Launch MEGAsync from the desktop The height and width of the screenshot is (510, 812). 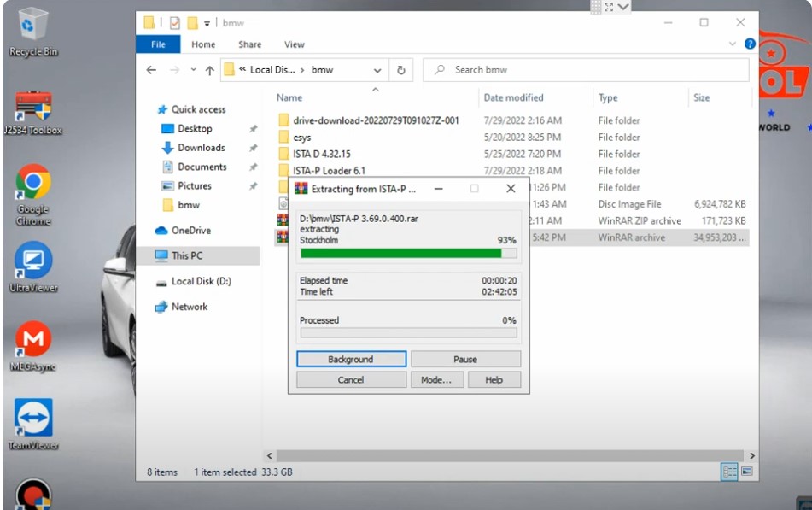point(32,341)
